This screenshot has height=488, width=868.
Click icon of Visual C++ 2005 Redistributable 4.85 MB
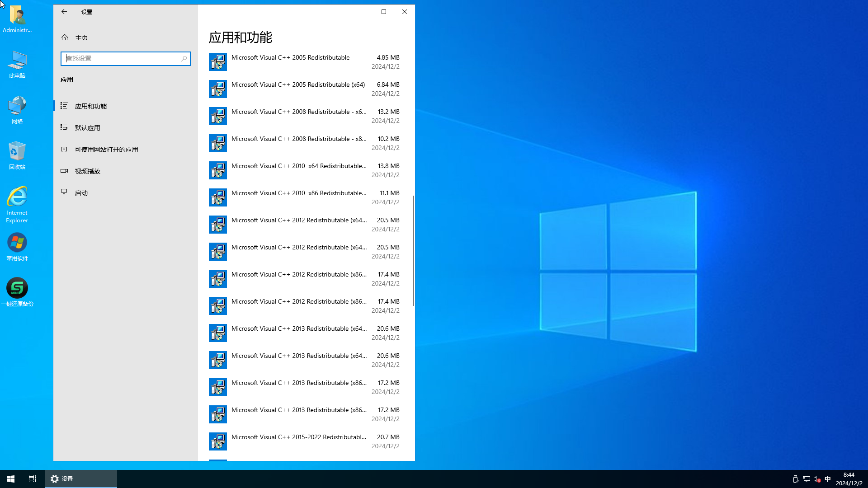point(218,62)
